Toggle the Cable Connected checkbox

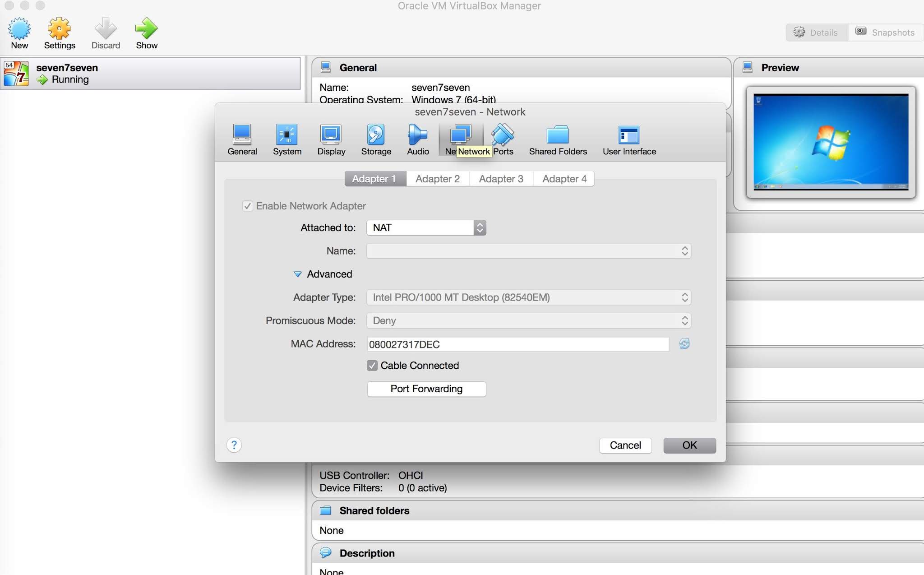point(372,366)
